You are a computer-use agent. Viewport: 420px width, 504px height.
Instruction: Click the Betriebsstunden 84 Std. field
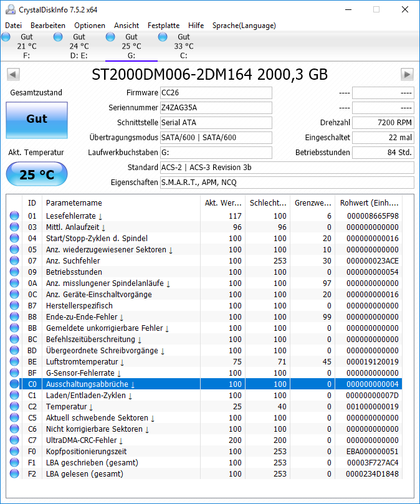point(383,153)
